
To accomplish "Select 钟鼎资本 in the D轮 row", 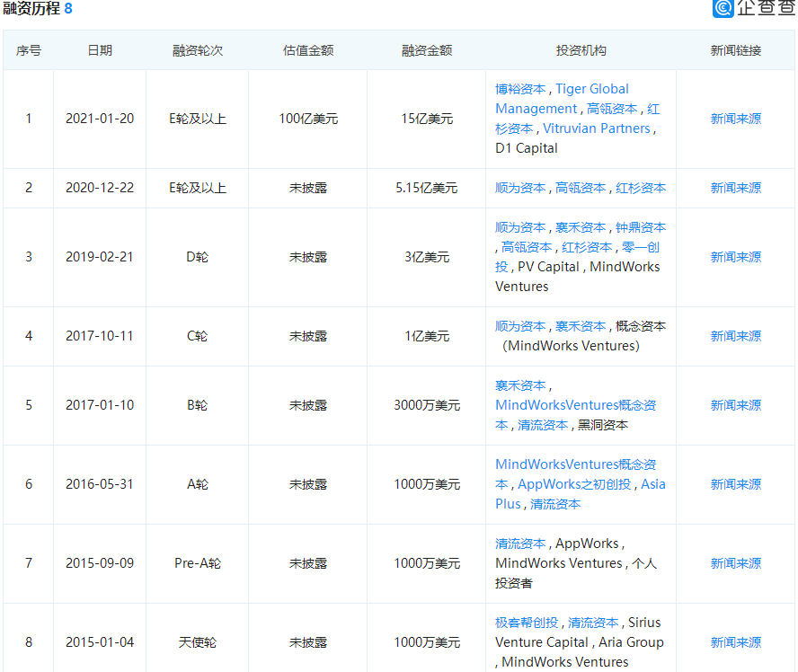I will click(x=641, y=227).
